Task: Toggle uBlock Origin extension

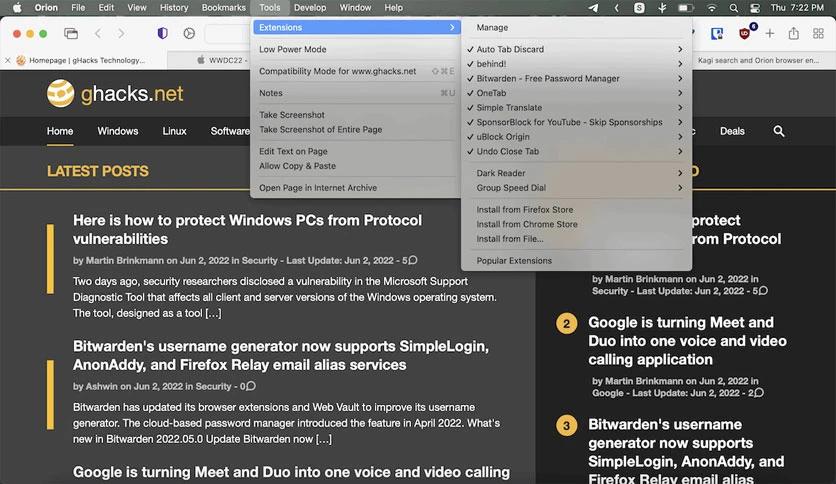Action: [575, 136]
